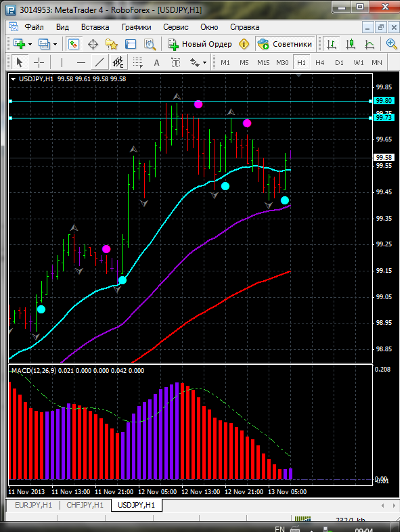This screenshot has width=406, height=532.
Task: Switch timeframe to D1
Action: (339, 63)
